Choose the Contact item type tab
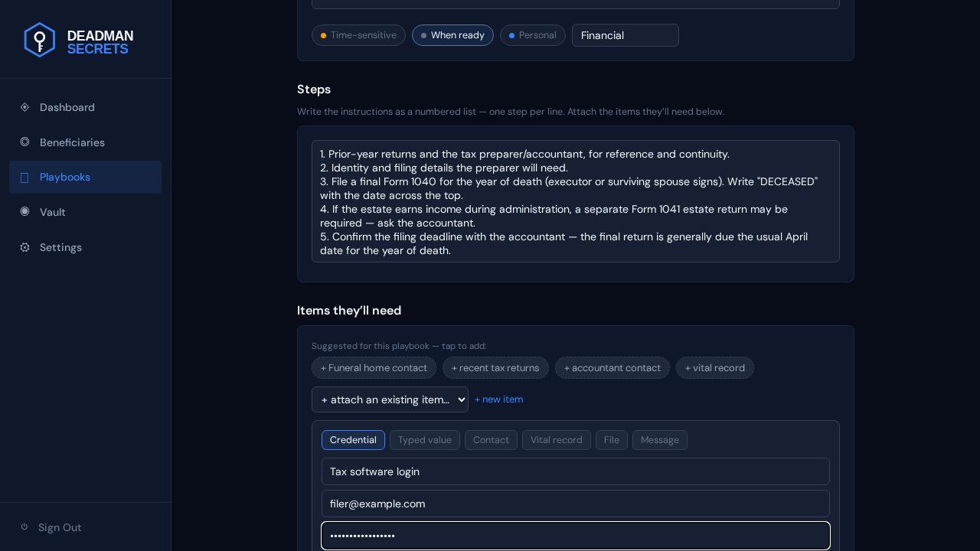 (491, 440)
